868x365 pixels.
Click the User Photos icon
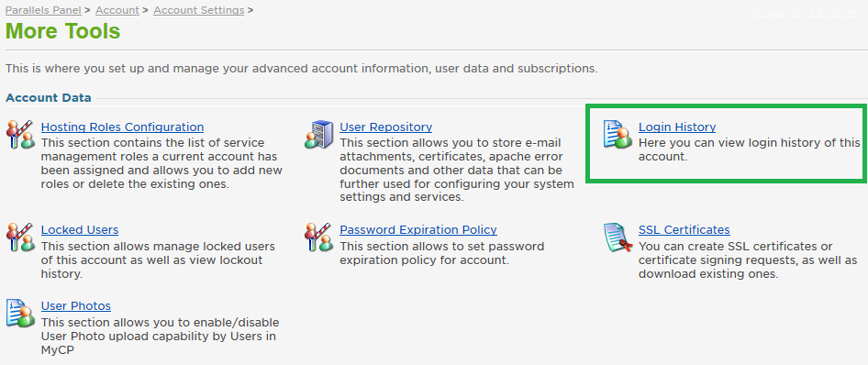20,314
